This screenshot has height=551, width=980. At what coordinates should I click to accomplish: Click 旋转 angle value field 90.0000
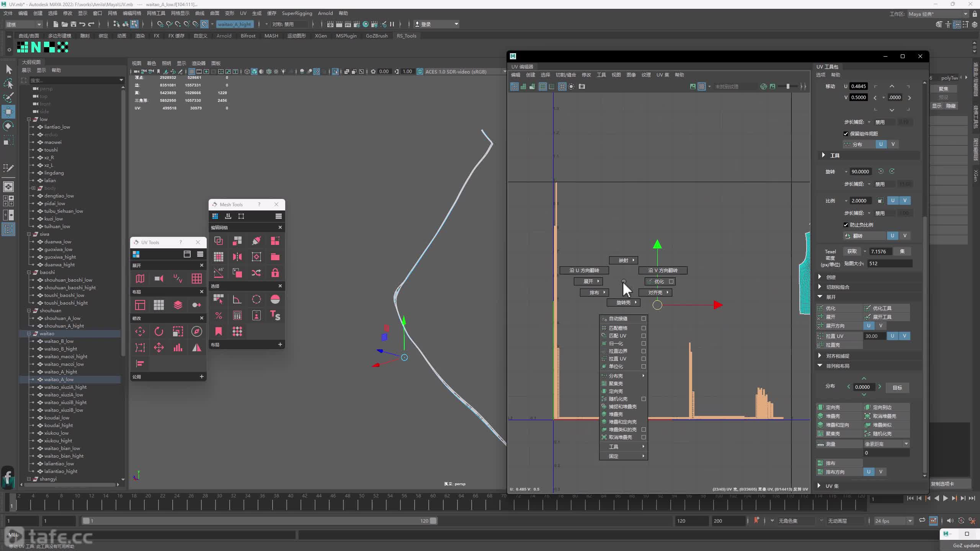(x=861, y=171)
